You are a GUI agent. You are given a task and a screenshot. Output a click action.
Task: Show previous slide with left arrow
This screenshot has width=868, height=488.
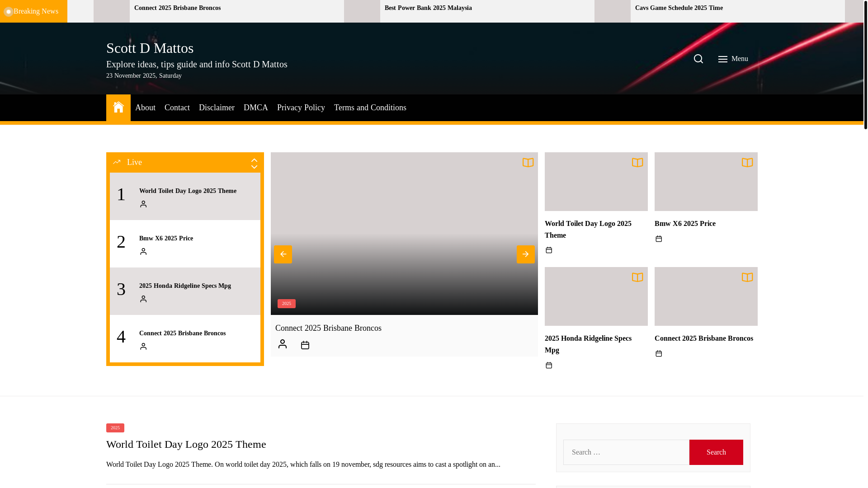click(x=283, y=254)
